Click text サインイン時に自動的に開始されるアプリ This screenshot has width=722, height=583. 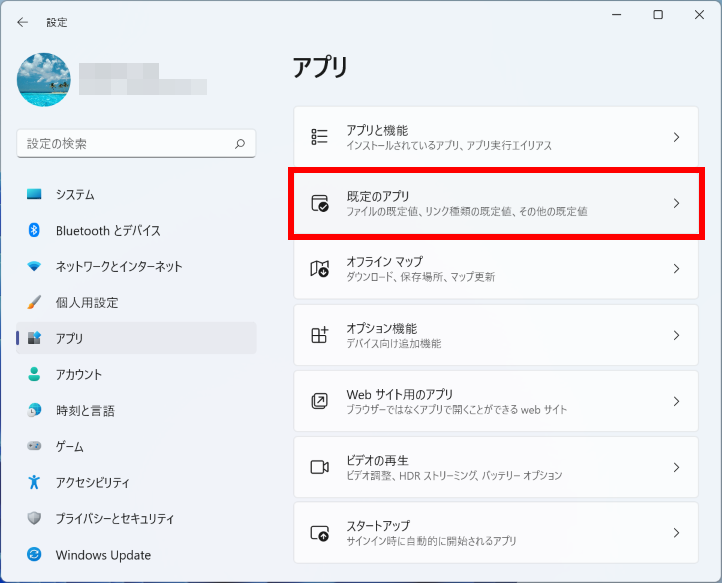431,541
